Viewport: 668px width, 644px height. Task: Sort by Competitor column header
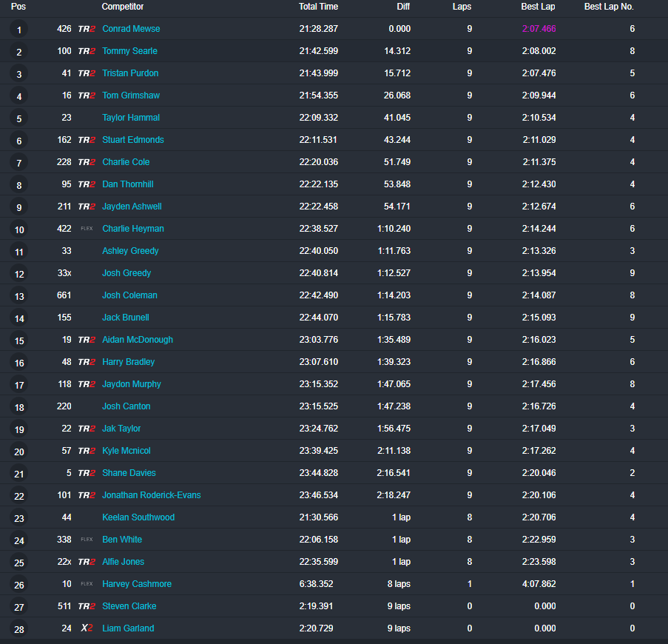pyautogui.click(x=123, y=7)
